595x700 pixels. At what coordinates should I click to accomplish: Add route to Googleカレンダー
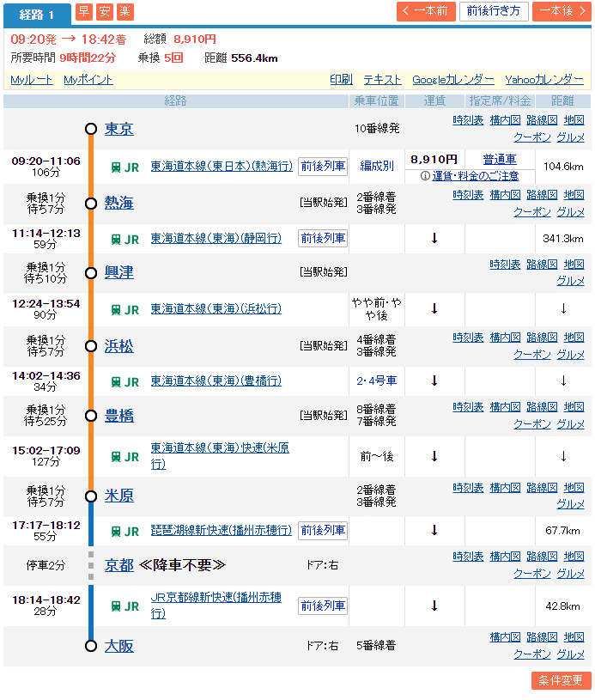[453, 80]
